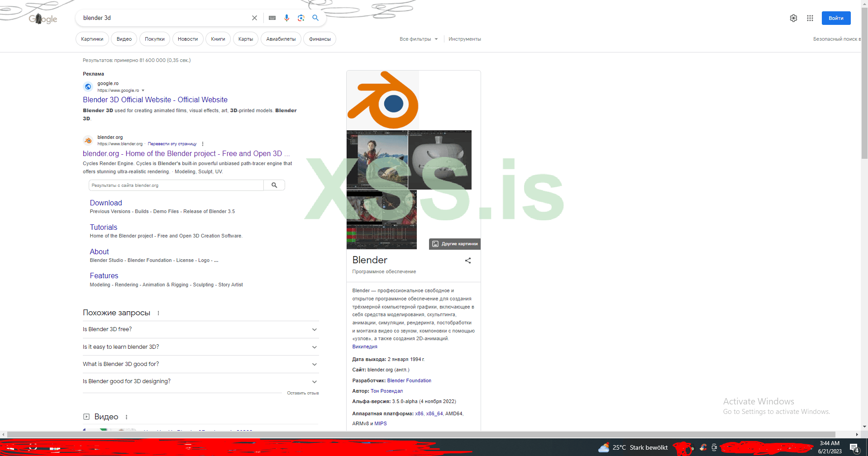Start voice search with the microphone icon
This screenshot has height=456, width=868.
coord(286,18)
